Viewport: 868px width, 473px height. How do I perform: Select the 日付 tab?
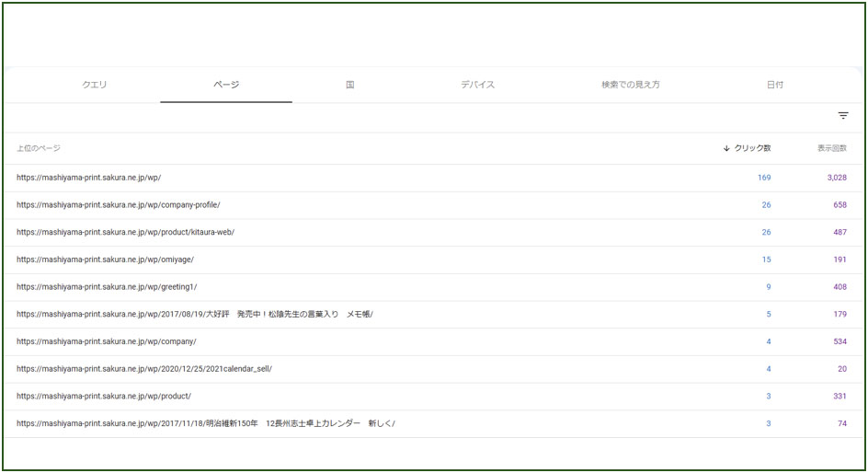point(775,85)
